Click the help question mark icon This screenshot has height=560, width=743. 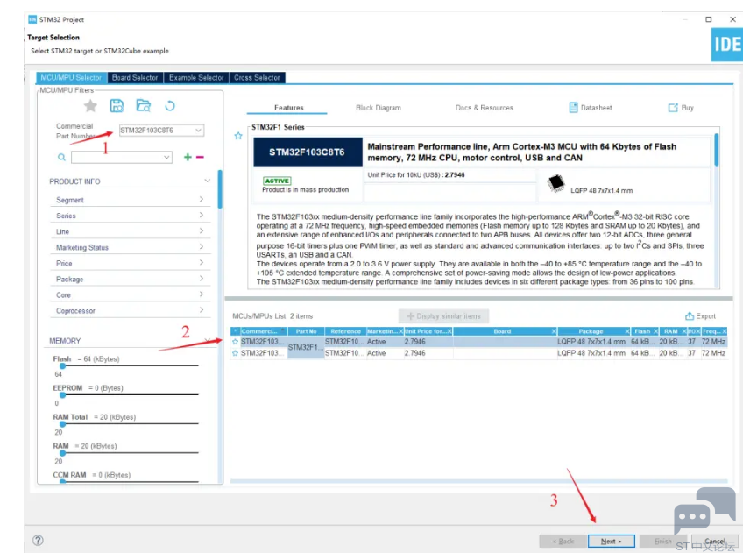38,541
